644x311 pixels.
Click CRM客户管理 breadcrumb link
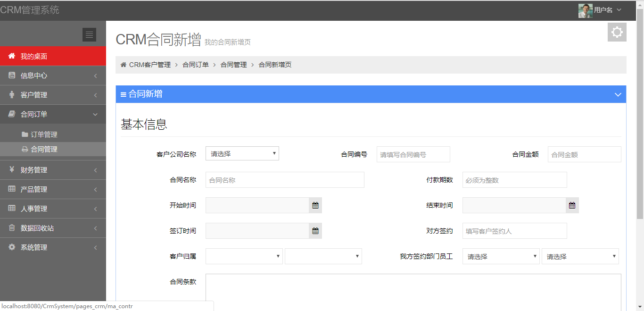tap(150, 65)
